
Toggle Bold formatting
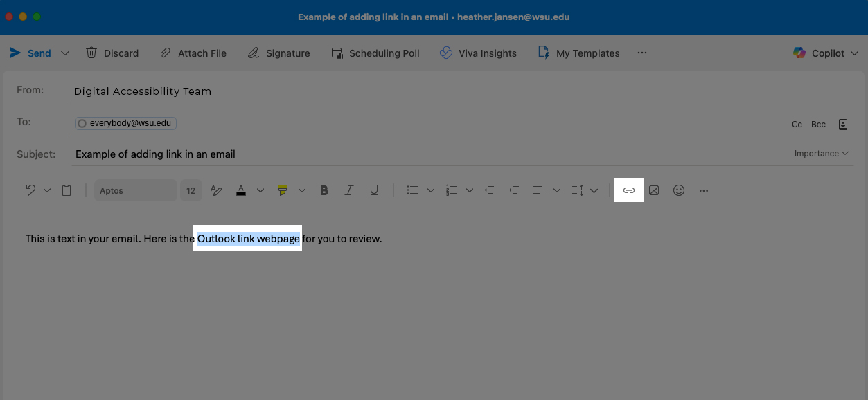[x=324, y=190]
